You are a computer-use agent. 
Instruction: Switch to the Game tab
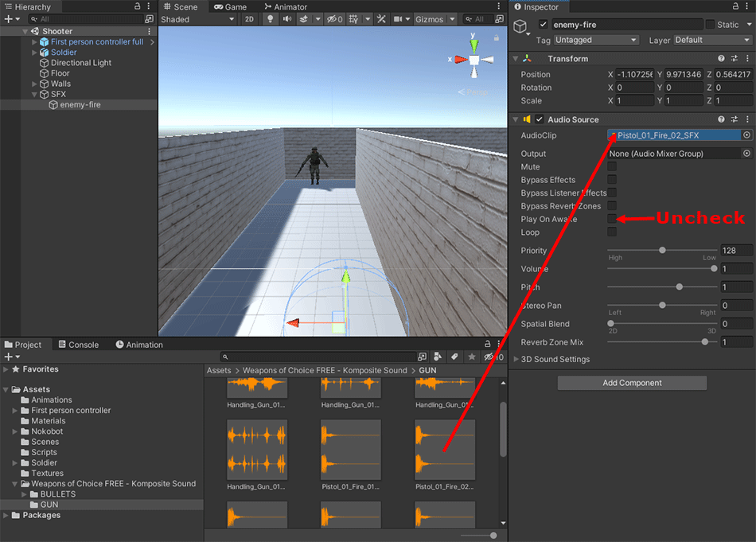pos(230,7)
